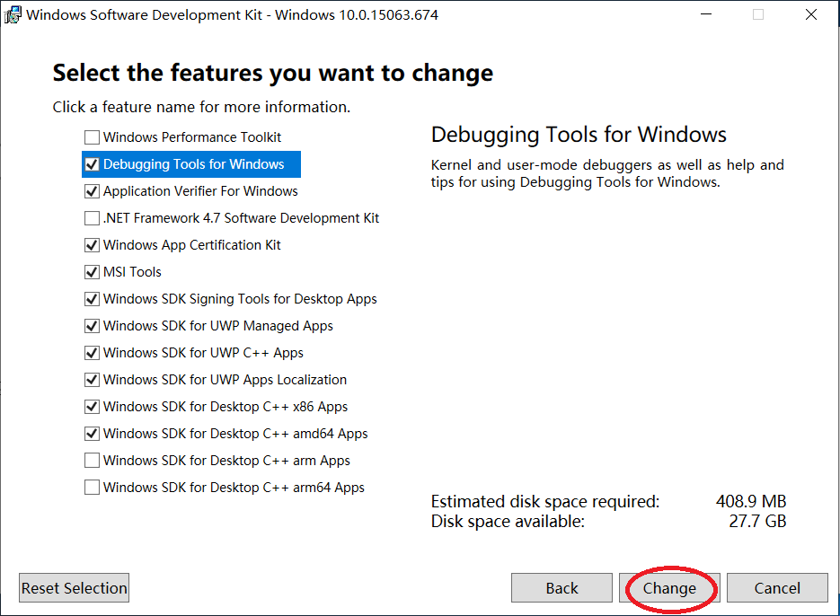Toggle Desktop C++ x86 Apps checkbox
This screenshot has height=616, width=840.
pyautogui.click(x=93, y=407)
